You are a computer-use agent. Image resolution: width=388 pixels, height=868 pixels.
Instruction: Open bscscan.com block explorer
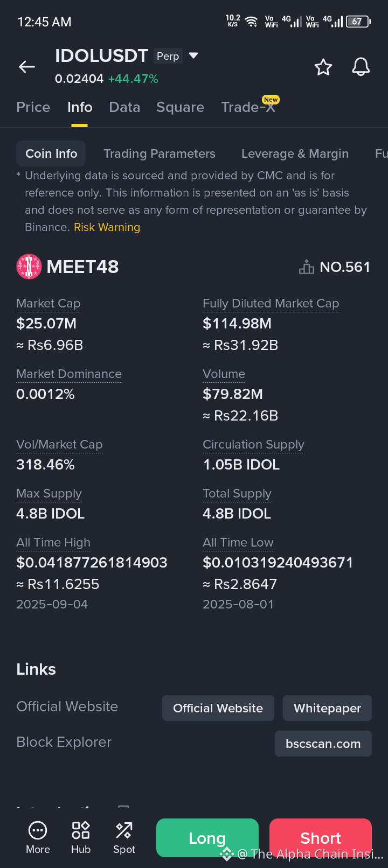(x=323, y=744)
